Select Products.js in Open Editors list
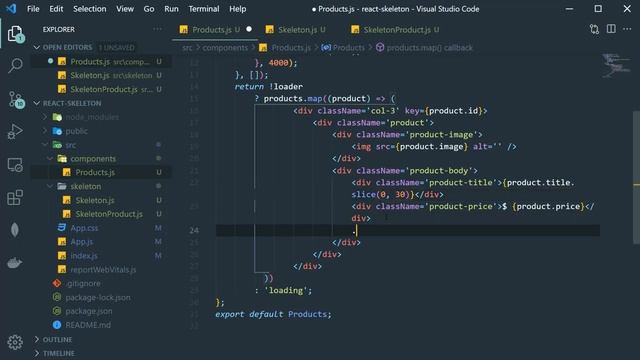Image resolution: width=640 pixels, height=360 pixels. [101, 62]
